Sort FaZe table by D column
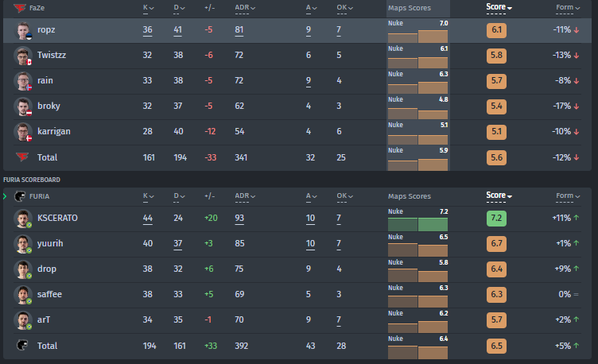 pos(179,8)
